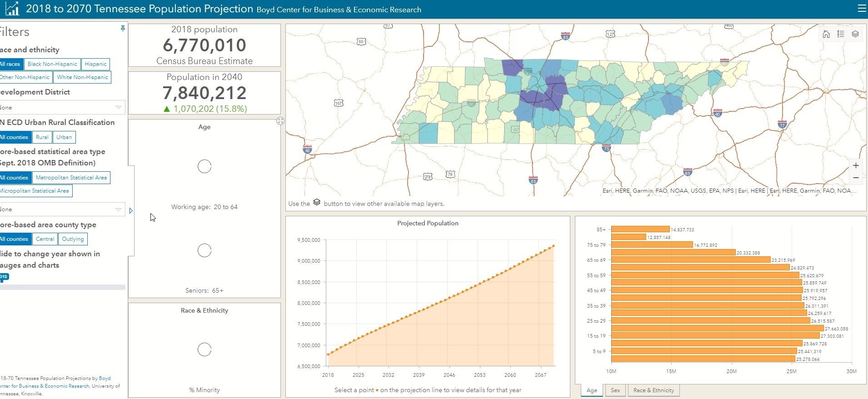The image size is (868, 399).
Task: Choose the Metropolitan Statistical Area filter
Action: [71, 178]
